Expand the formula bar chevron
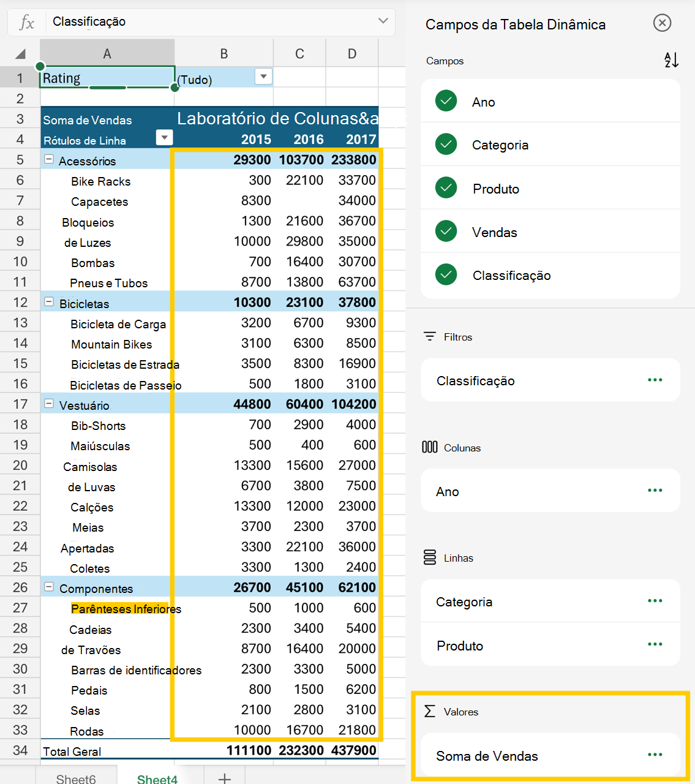The width and height of the screenshot is (695, 784). coord(383,21)
